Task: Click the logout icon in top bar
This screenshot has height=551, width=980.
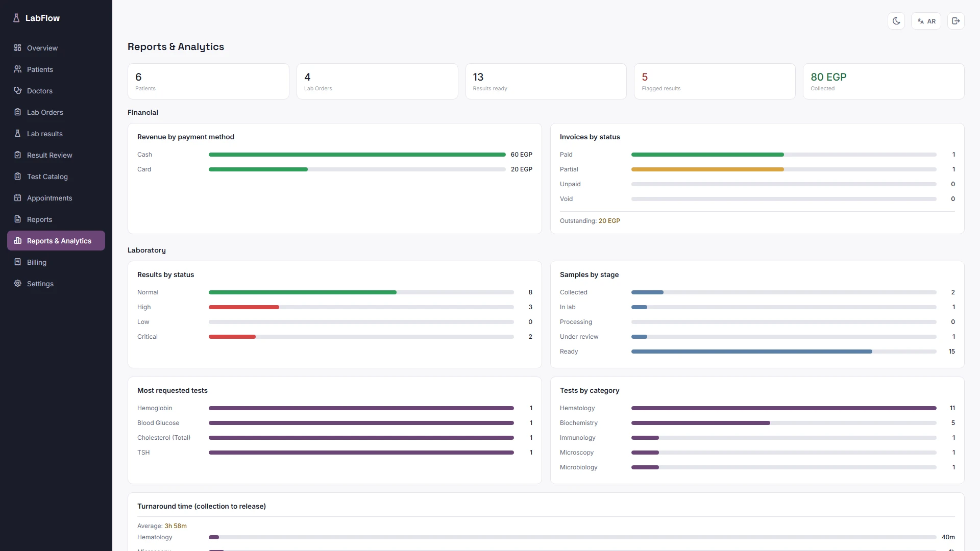Action: tap(955, 21)
